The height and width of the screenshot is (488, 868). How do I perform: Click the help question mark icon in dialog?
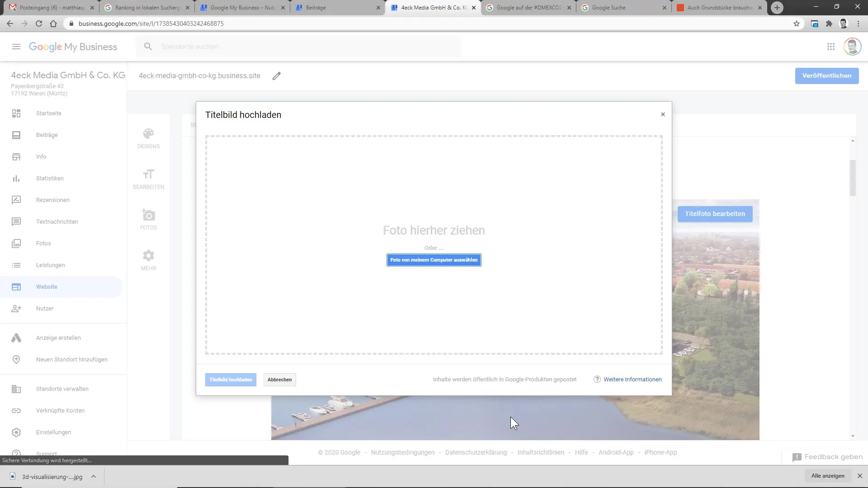tap(597, 380)
